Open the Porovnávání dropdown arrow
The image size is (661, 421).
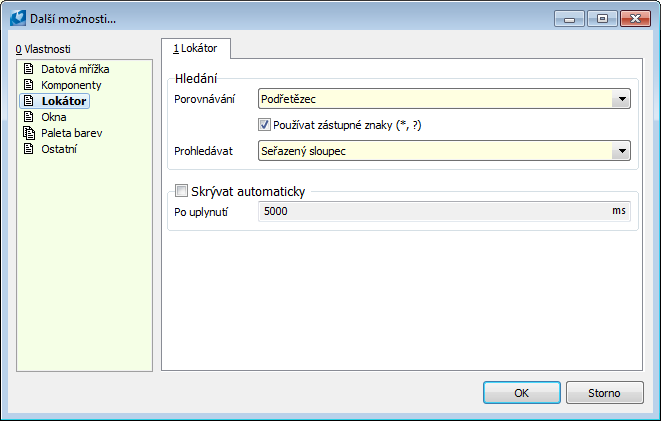(621, 99)
